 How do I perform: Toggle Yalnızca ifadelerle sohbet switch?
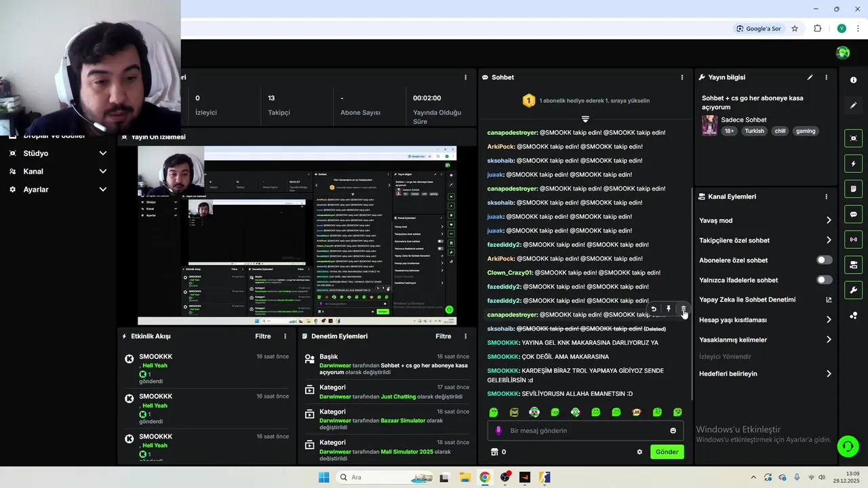pyautogui.click(x=824, y=280)
